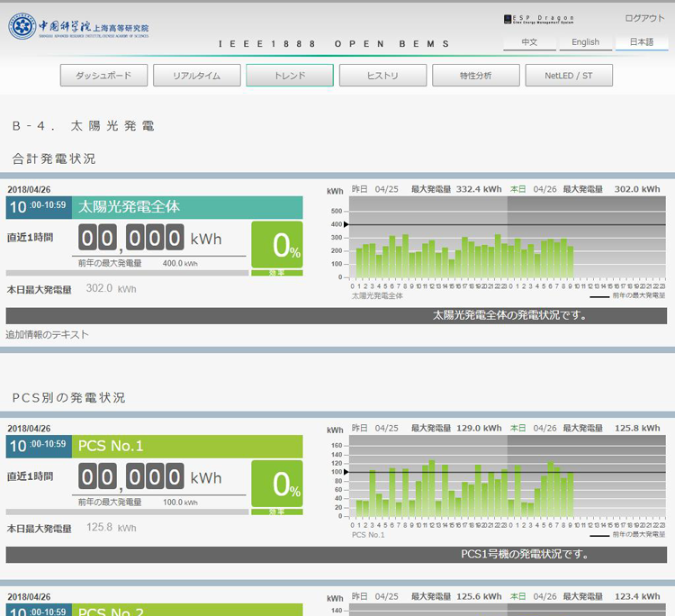Screen dimensions: 675x616
Task: Click the 最大発電量 123.4 kWh label
Action: click(611, 596)
